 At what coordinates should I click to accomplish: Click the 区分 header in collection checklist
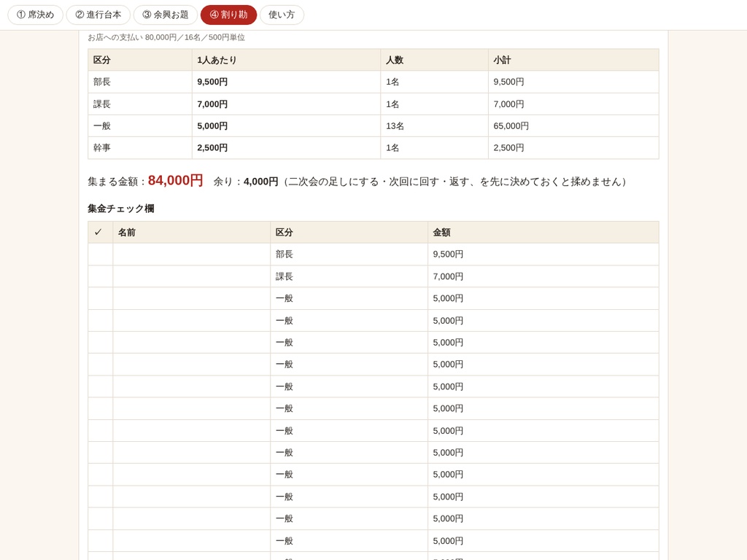[349, 233]
